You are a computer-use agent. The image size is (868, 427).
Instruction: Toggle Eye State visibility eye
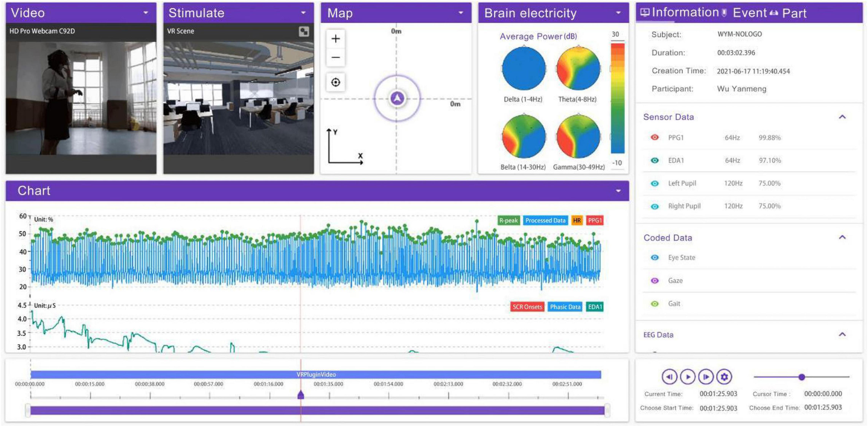pos(654,257)
